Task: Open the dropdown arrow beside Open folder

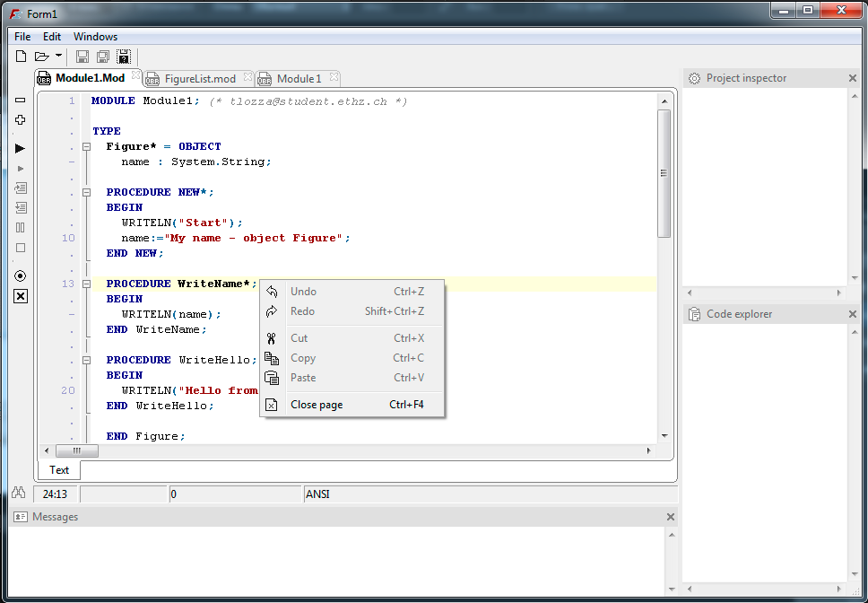Action: pos(58,56)
